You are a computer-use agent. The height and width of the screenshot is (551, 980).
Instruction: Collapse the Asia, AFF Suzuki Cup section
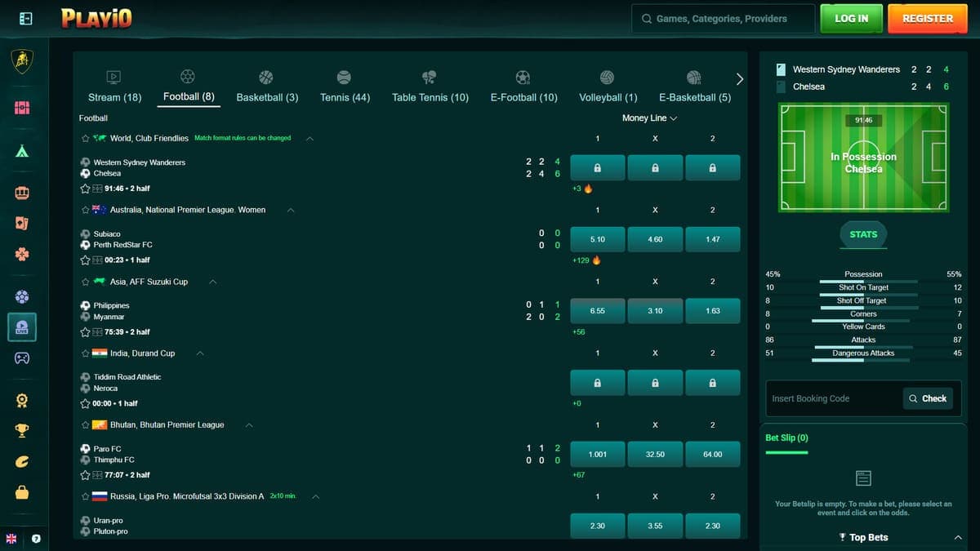(213, 282)
